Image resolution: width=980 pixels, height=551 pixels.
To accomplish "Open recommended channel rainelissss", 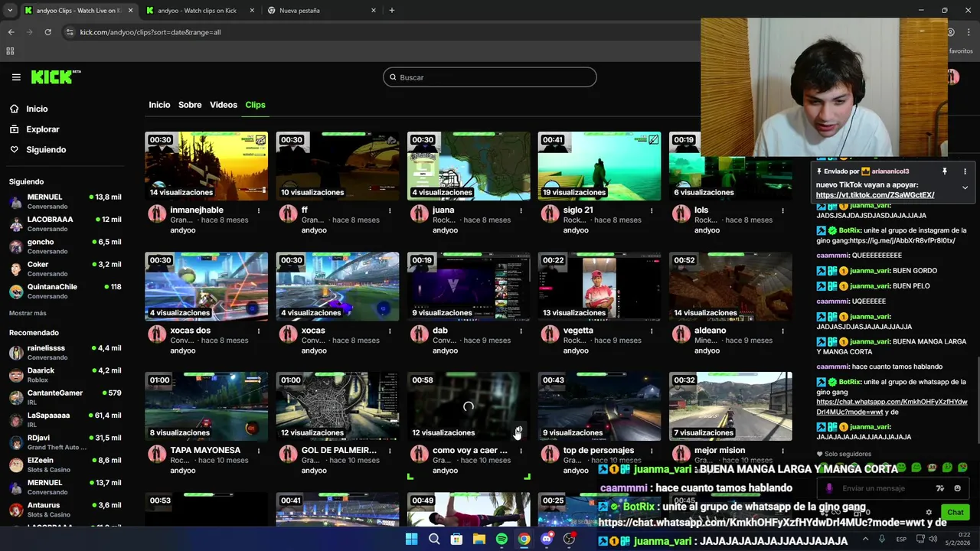I will pyautogui.click(x=65, y=353).
